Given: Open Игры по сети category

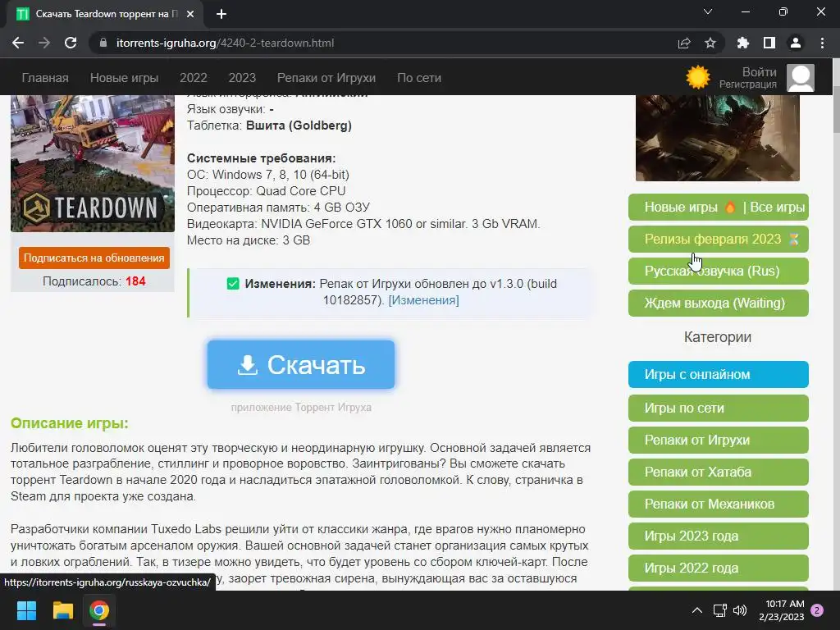Looking at the screenshot, I should pos(719,409).
